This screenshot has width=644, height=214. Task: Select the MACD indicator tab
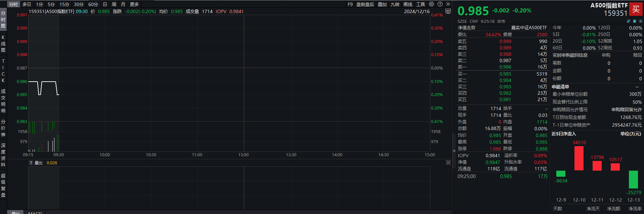coord(35,213)
